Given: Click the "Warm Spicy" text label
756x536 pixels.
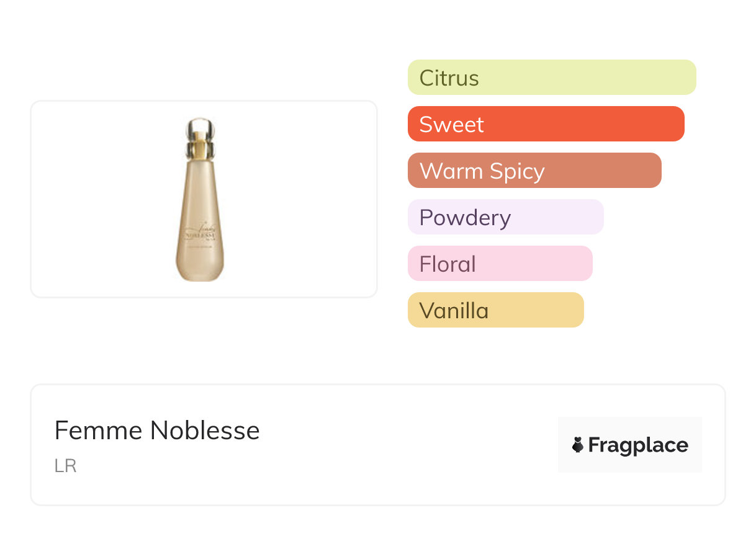Looking at the screenshot, I should coord(482,171).
